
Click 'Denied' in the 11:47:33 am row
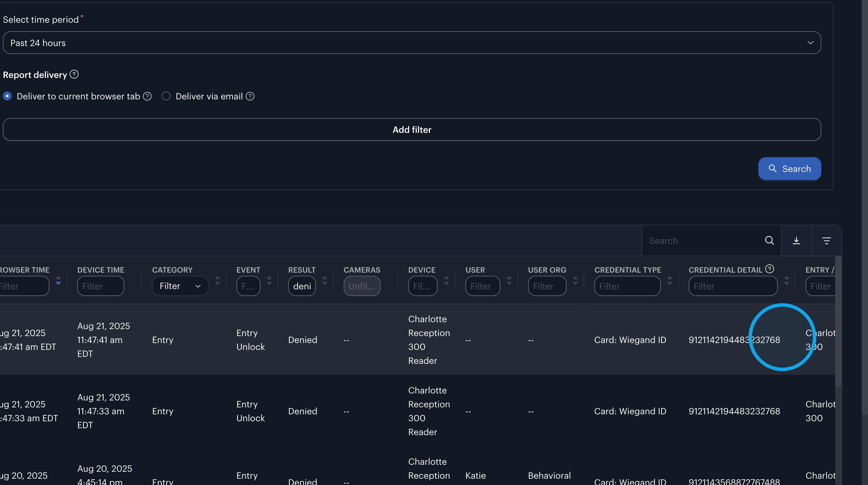click(303, 411)
